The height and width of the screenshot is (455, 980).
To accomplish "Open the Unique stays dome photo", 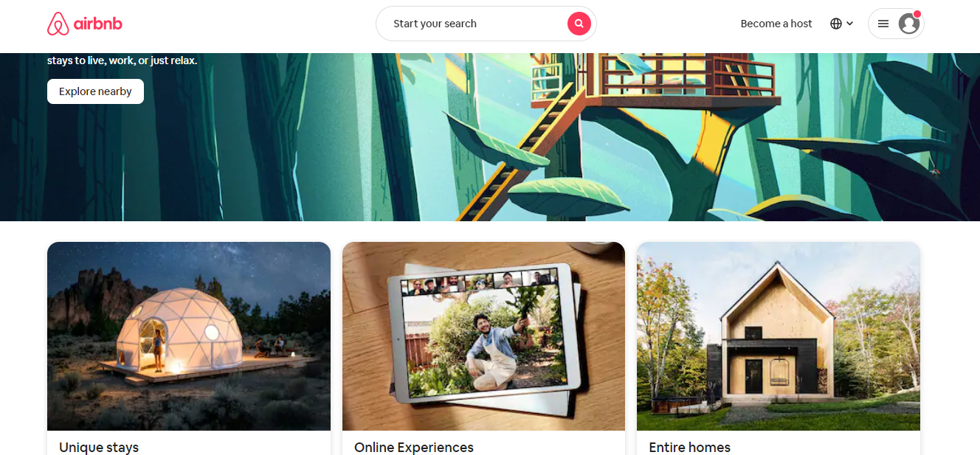I will click(189, 336).
